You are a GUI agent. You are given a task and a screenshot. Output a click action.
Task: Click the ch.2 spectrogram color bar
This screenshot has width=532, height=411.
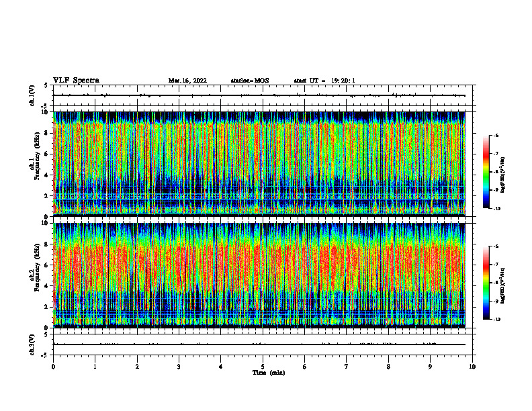click(x=486, y=283)
